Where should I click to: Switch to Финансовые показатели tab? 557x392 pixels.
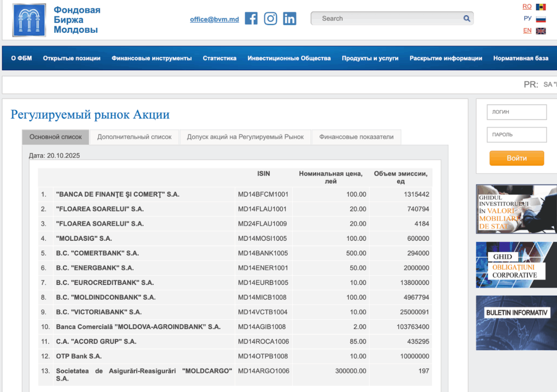click(x=356, y=137)
